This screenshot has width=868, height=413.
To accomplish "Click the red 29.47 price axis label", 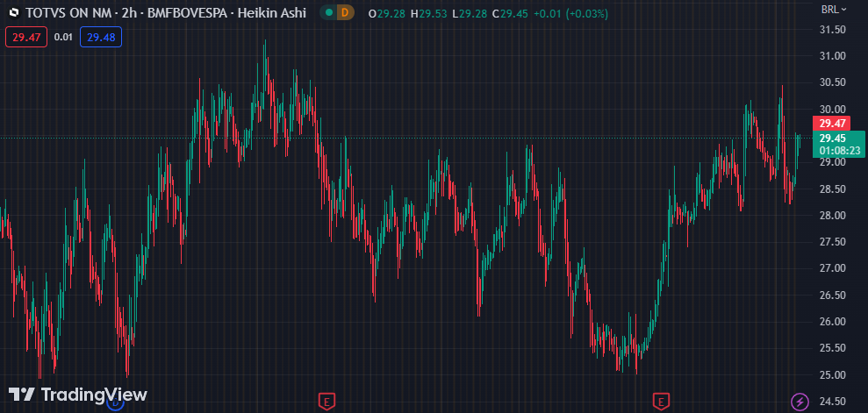I will [x=832, y=124].
